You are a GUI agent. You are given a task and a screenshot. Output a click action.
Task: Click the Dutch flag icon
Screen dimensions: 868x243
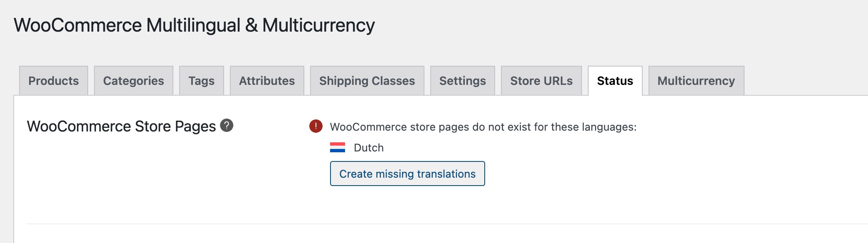338,147
